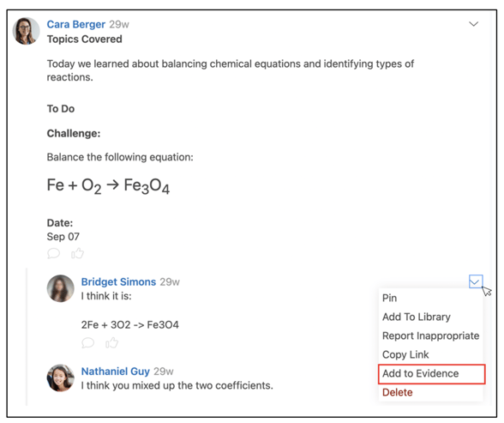Like Bridget Simons' reply with thumbs-up
The height and width of the screenshot is (423, 504).
pyautogui.click(x=111, y=342)
